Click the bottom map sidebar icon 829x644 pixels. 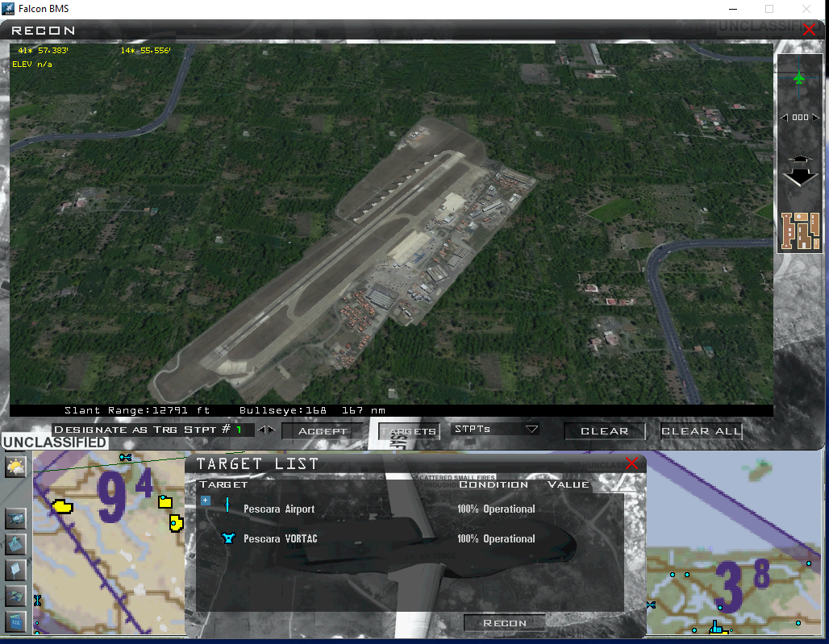tap(15, 621)
